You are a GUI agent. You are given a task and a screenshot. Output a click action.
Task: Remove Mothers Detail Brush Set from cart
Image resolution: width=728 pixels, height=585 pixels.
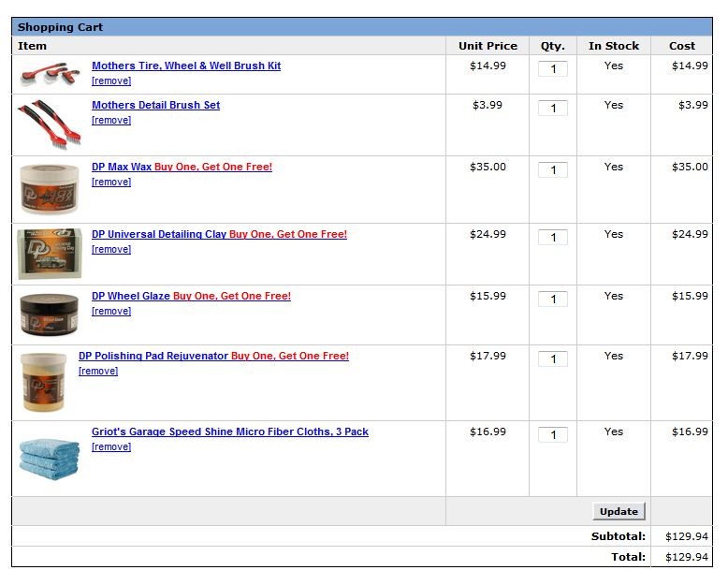coord(111,120)
